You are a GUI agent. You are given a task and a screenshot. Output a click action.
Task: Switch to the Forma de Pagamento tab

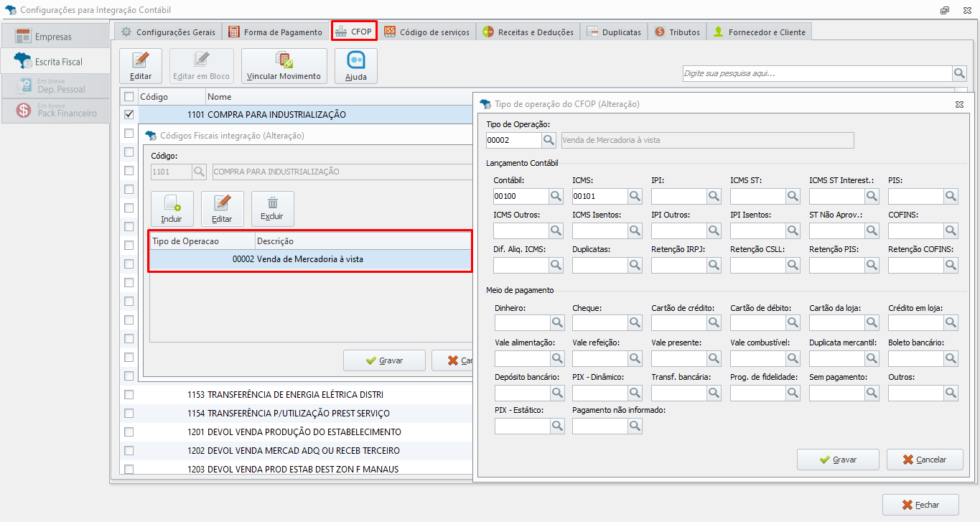click(x=276, y=32)
